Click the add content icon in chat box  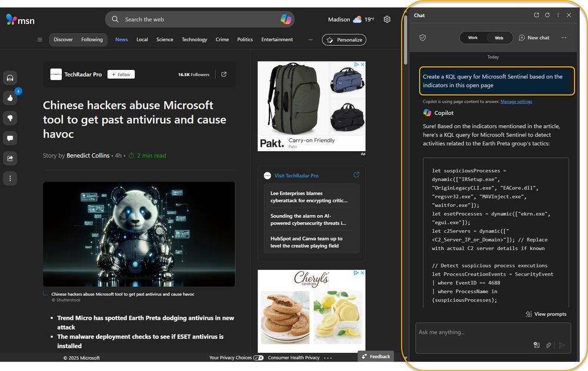tap(537, 345)
